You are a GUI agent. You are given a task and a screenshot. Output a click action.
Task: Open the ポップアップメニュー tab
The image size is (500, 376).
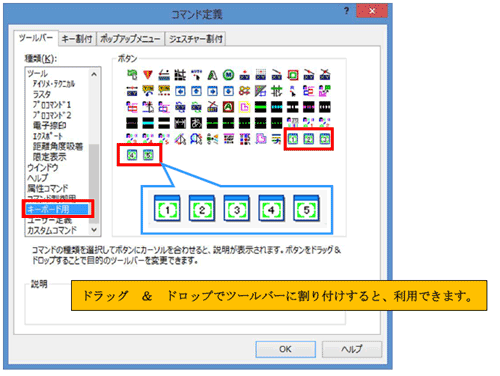click(x=130, y=39)
